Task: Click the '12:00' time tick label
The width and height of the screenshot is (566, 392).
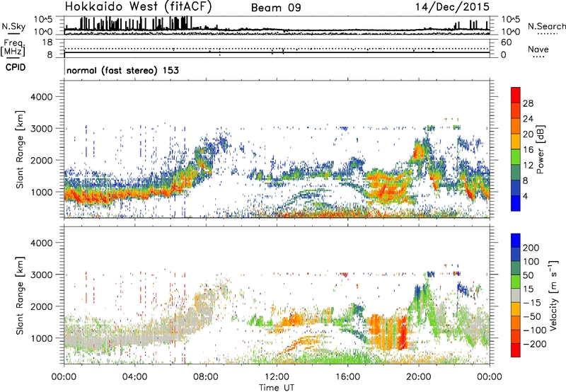Action: click(x=277, y=377)
